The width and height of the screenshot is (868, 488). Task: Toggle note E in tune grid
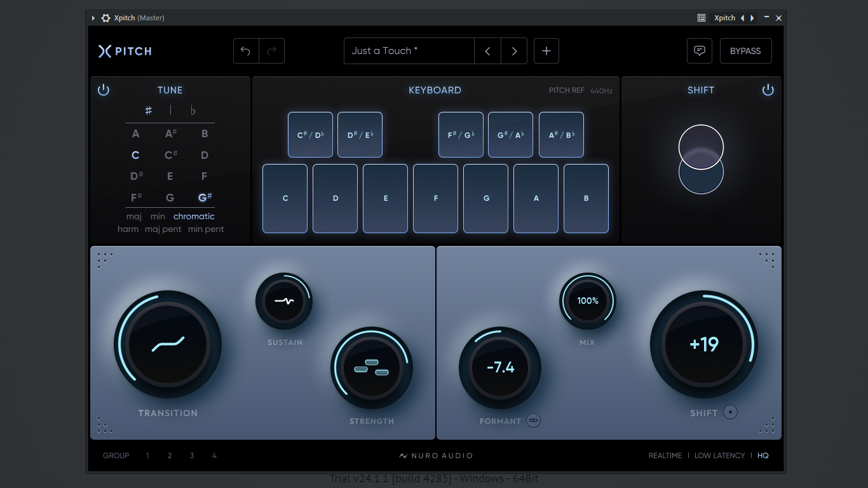[170, 176]
